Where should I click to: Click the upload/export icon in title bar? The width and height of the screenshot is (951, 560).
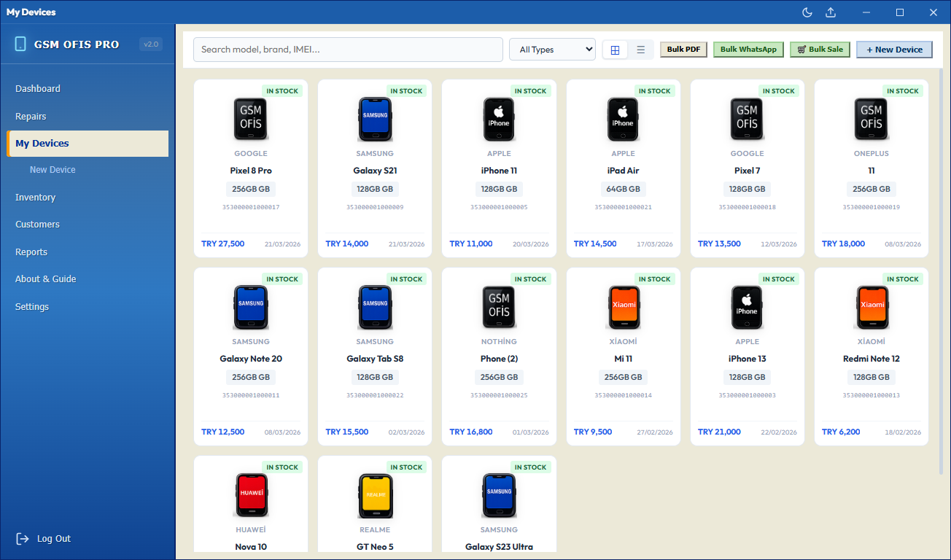[x=831, y=12]
